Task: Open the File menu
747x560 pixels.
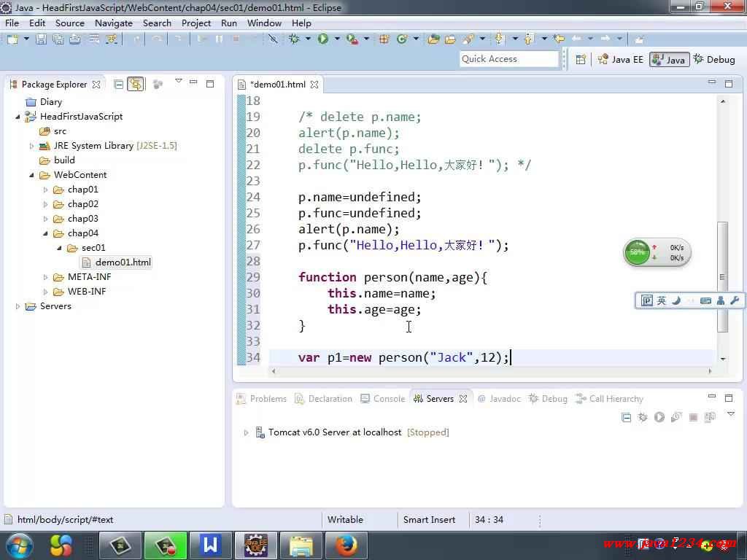Action: pyautogui.click(x=12, y=23)
